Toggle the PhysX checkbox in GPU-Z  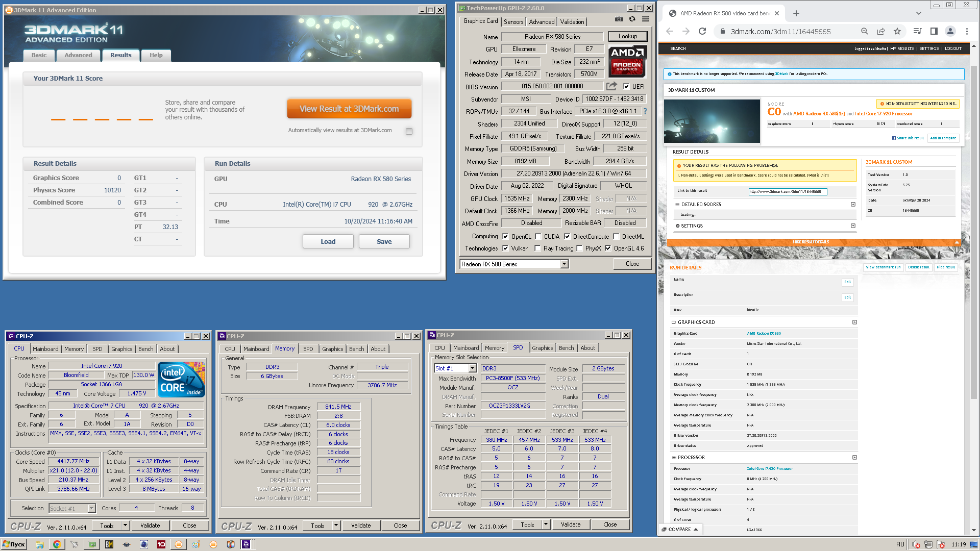click(x=579, y=248)
